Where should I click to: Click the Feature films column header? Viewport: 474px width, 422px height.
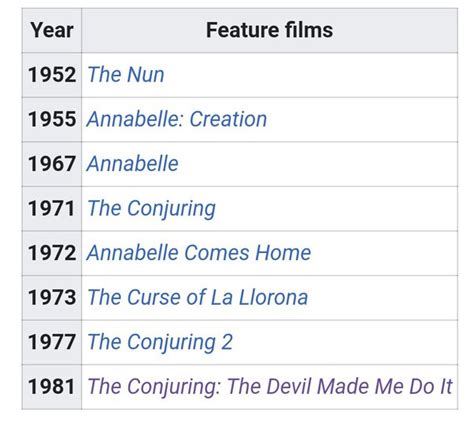coord(269,30)
